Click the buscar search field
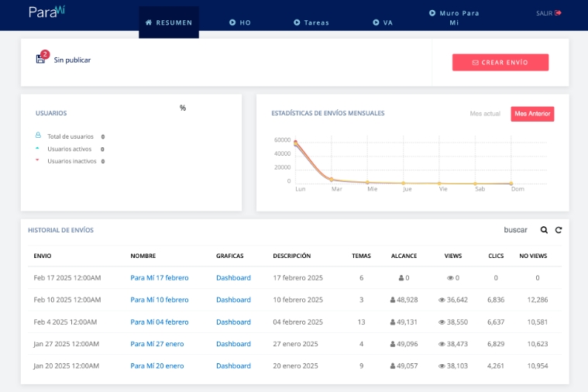Viewport: 588px width, 392px height. [515, 230]
